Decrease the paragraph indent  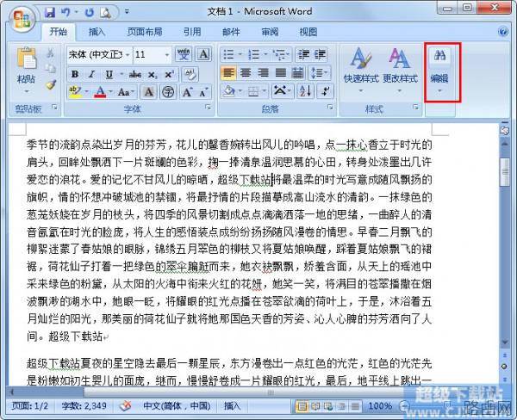303,54
